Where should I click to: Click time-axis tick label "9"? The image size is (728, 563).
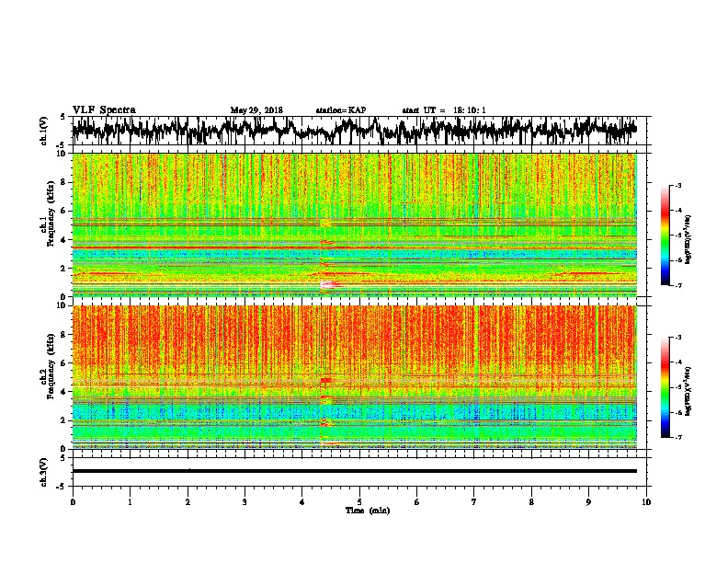pos(588,502)
